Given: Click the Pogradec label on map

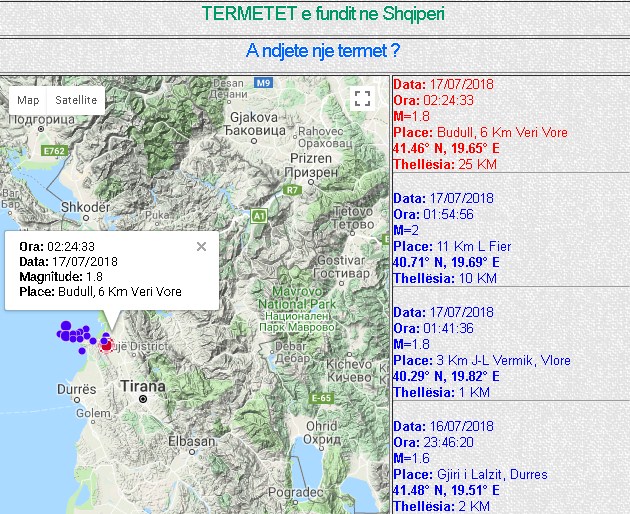Looking at the screenshot, I should pyautogui.click(x=295, y=492).
